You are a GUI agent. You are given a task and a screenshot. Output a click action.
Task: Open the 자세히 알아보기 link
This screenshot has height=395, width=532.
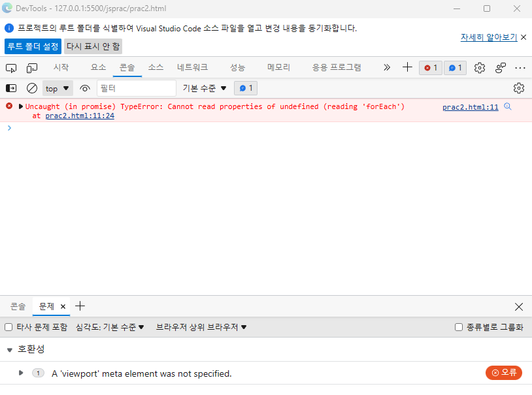pos(489,37)
